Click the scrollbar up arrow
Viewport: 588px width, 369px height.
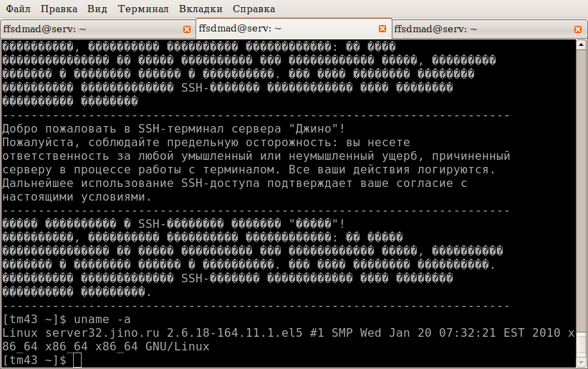point(581,45)
